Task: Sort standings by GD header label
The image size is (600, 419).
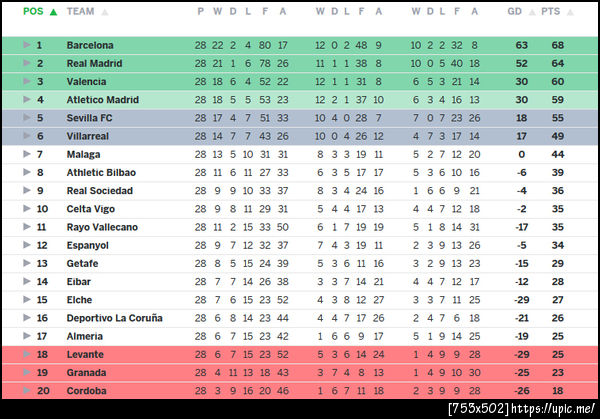Action: point(515,12)
